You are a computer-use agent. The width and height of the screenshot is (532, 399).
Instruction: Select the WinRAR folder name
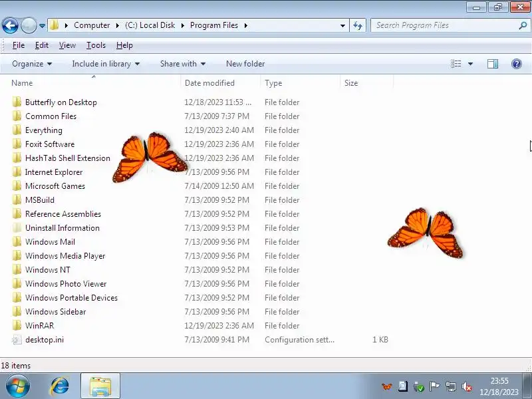[x=39, y=325]
